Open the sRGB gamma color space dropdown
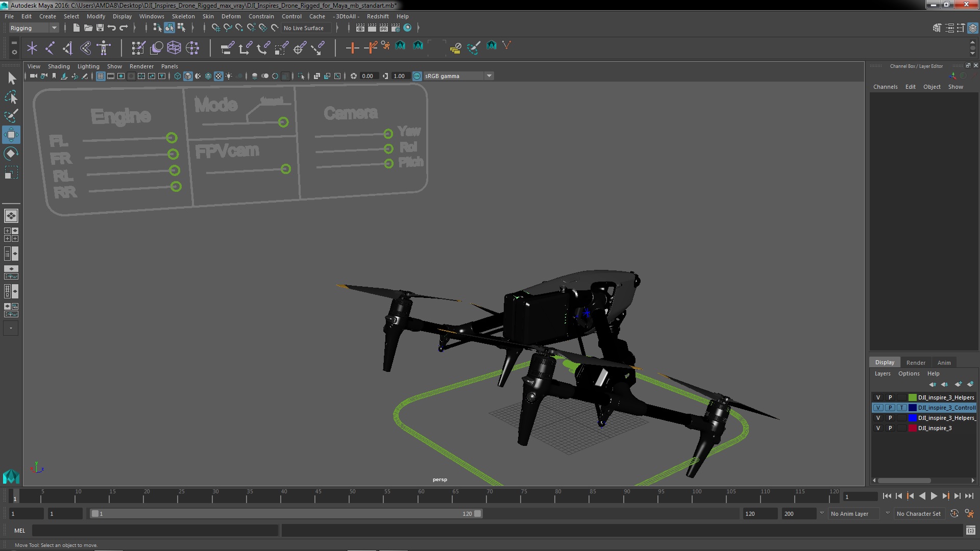Image resolution: width=980 pixels, height=551 pixels. click(458, 76)
